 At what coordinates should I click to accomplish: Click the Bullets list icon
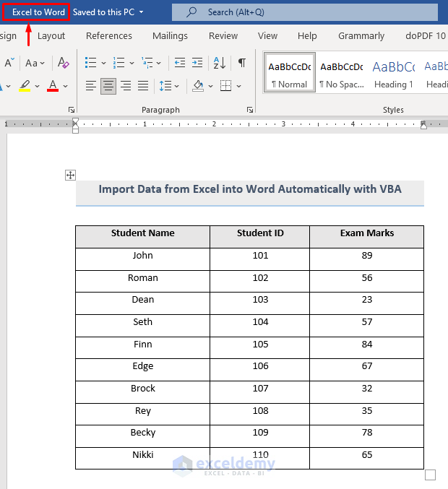click(90, 63)
